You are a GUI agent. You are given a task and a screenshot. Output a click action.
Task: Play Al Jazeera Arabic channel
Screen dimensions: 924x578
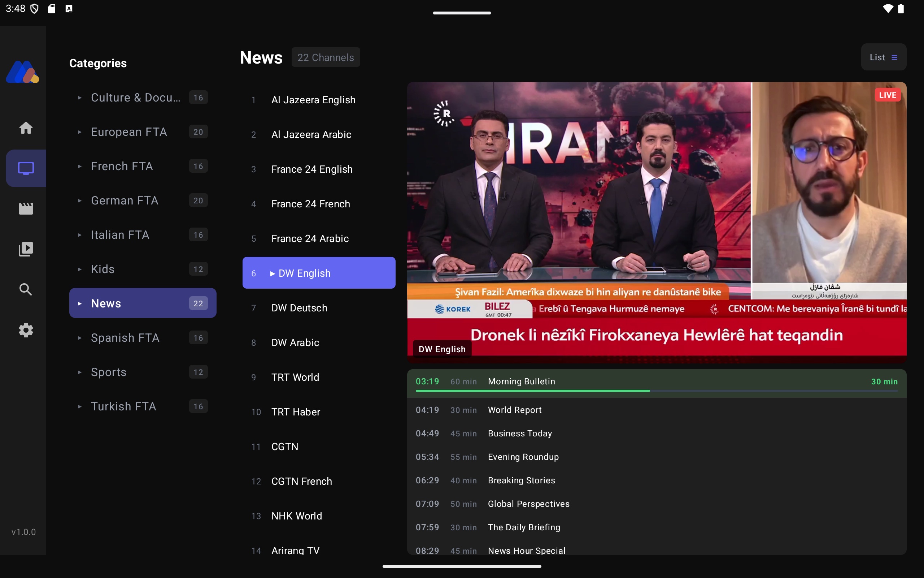click(x=319, y=134)
